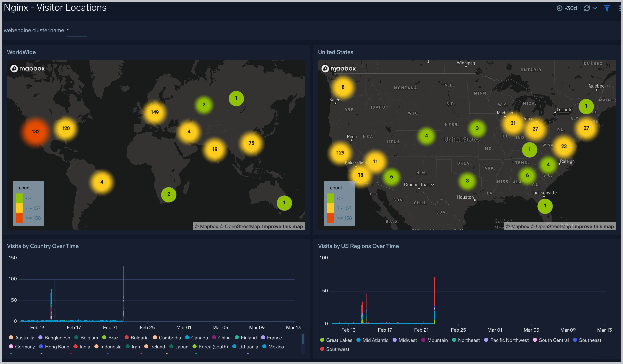Viewport: 623px width, 364px height.
Task: Toggle Indonesia series in country legend
Action: (x=108, y=347)
